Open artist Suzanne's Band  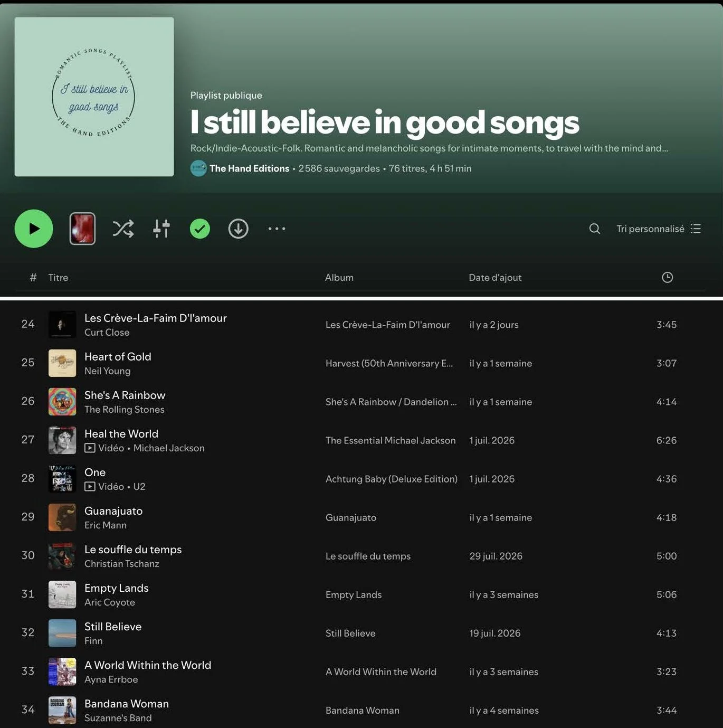[x=118, y=718]
